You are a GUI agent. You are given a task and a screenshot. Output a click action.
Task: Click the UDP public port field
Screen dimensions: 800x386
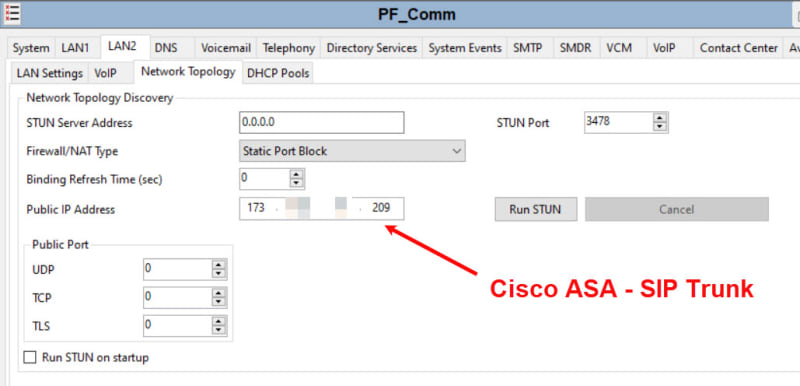177,269
